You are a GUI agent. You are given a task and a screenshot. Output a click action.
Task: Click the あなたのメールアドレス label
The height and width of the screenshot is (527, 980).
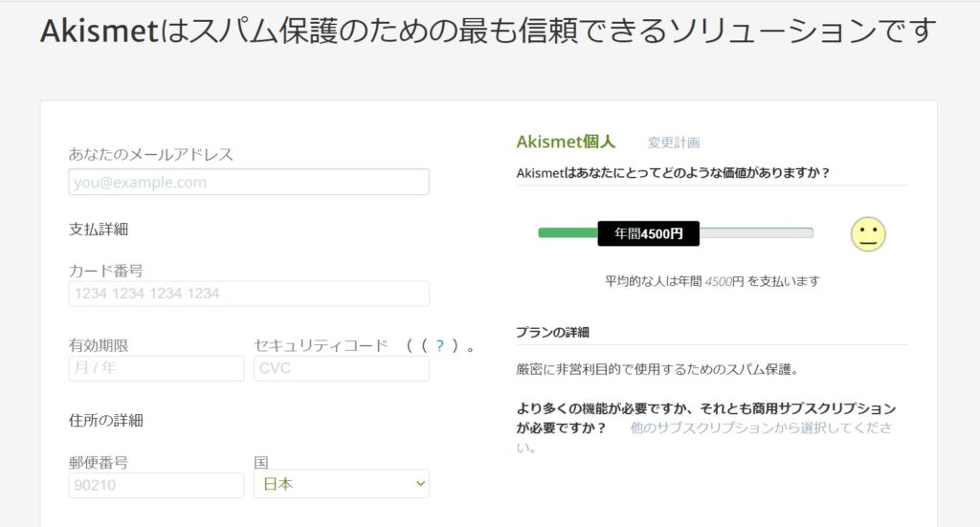[150, 154]
